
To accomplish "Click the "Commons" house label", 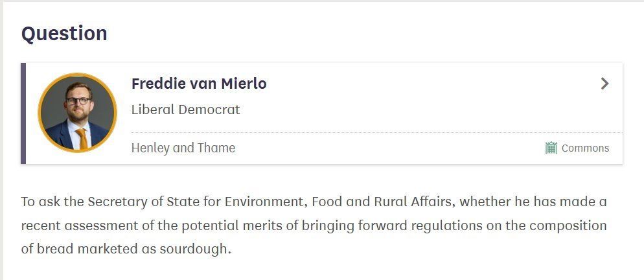I will 585,148.
